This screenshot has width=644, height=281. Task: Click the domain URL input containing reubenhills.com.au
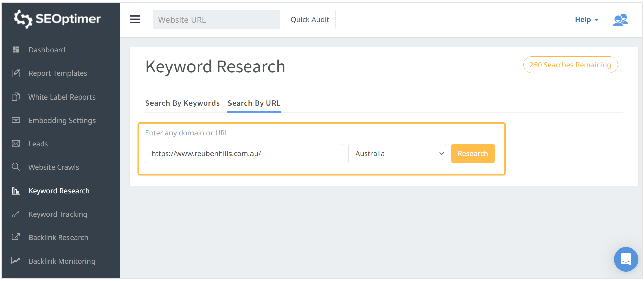pyautogui.click(x=244, y=154)
